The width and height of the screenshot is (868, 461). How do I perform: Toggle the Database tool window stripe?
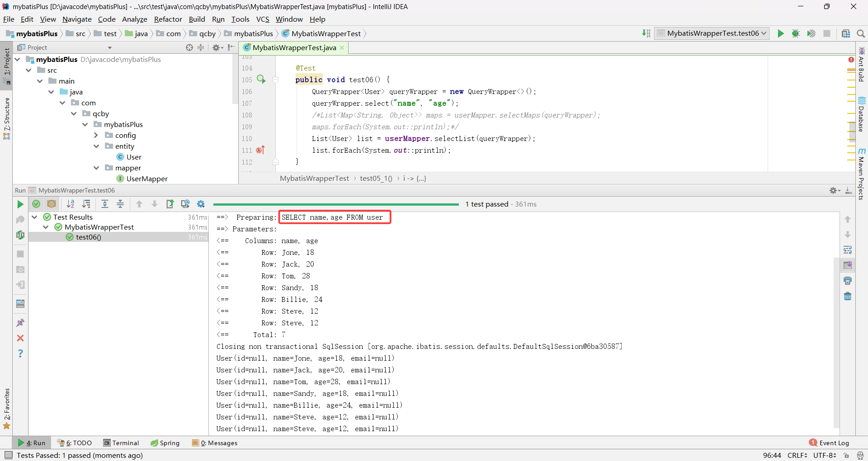(862, 114)
